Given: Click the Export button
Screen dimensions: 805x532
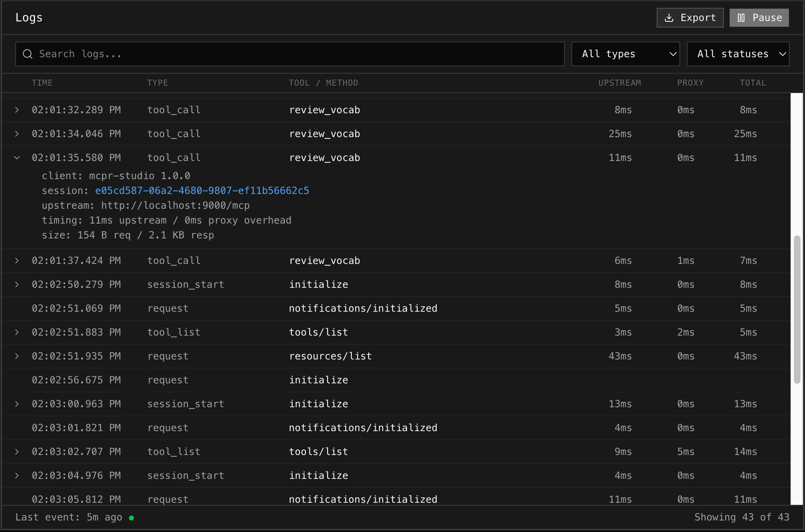Looking at the screenshot, I should (x=690, y=18).
